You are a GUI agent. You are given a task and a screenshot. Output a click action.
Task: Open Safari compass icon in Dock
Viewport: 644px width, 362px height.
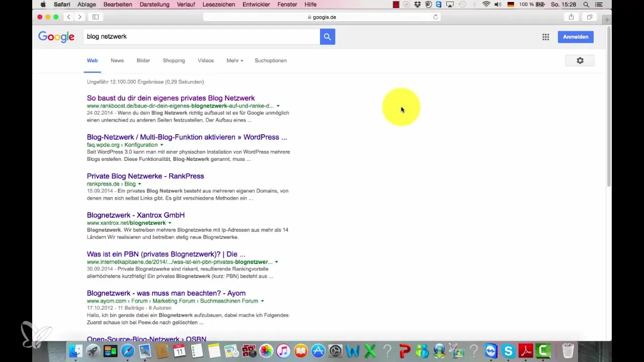[x=128, y=351]
